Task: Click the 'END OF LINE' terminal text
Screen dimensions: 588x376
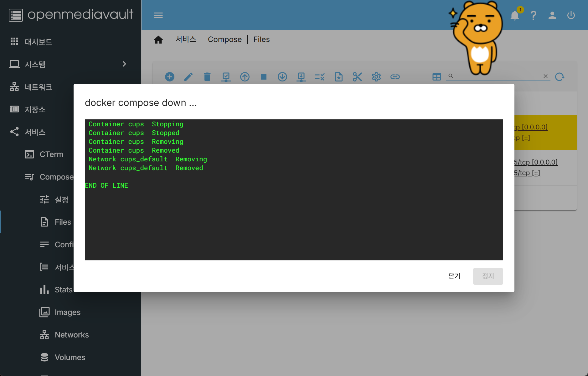Action: (106, 185)
